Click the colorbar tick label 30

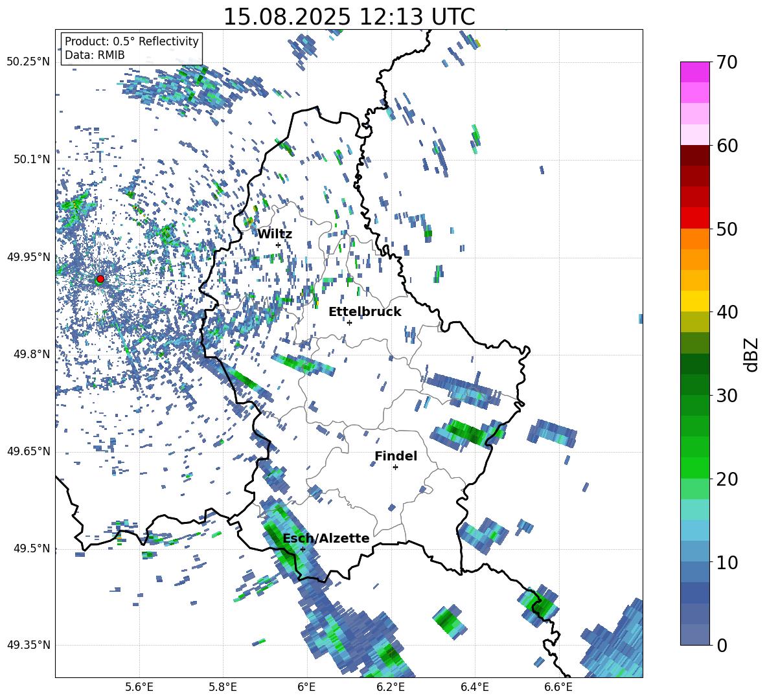click(x=727, y=396)
